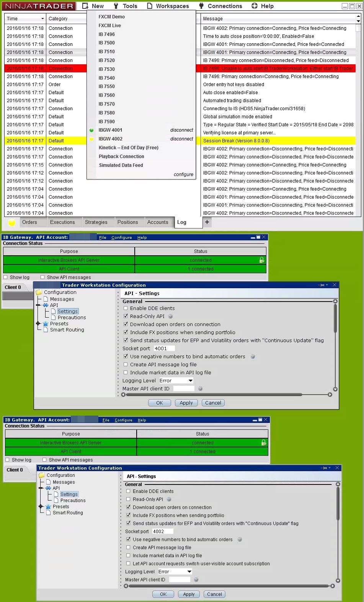364x602 pixels.
Task: Enable DDE clients in port 4001 settings
Action: click(x=126, y=308)
